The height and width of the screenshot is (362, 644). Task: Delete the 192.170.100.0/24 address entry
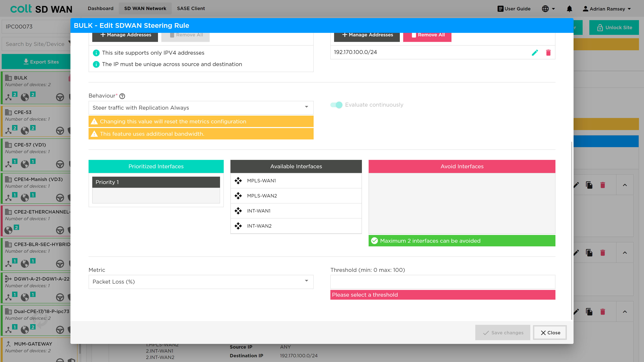click(x=548, y=52)
